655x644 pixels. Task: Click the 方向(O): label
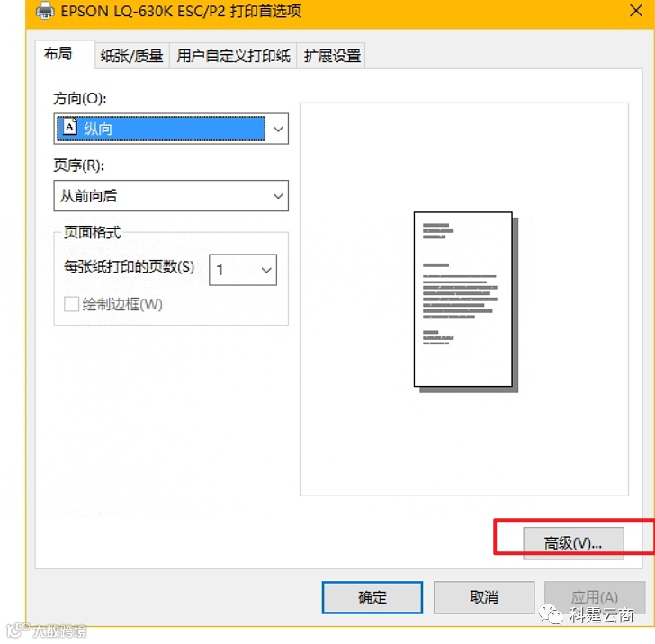(x=80, y=99)
